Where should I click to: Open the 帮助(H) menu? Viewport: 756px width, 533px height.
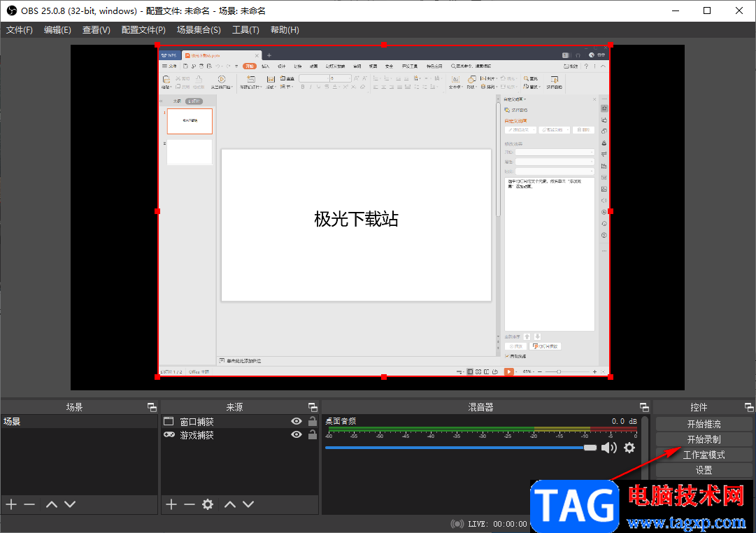click(x=285, y=30)
